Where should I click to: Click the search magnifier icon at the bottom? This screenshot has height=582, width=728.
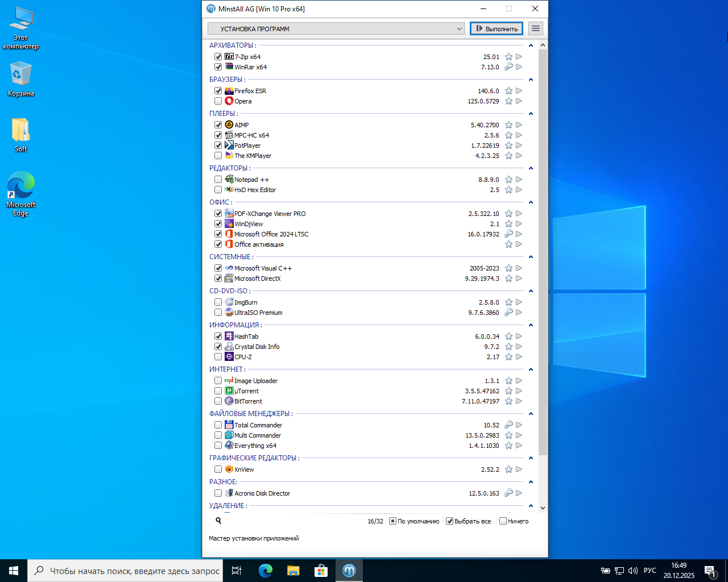tap(218, 521)
